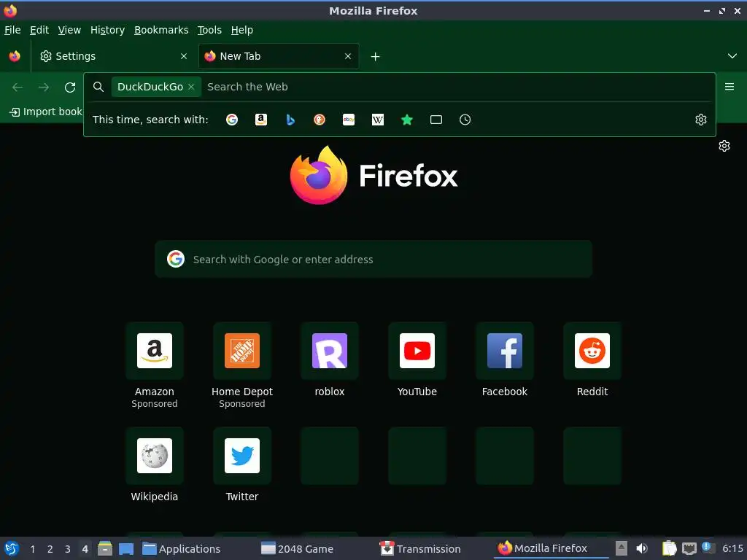The height and width of the screenshot is (560, 747).
Task: Open the volume control in system tray
Action: point(642,548)
